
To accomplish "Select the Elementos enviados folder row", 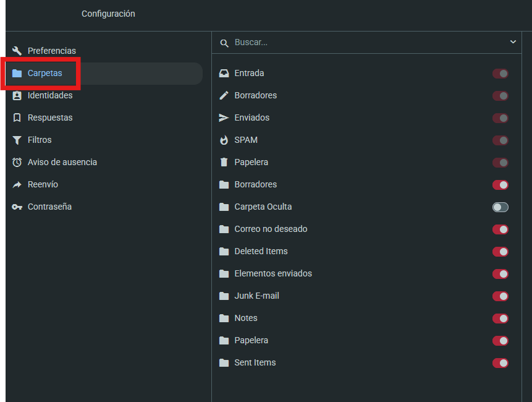I will coord(272,273).
